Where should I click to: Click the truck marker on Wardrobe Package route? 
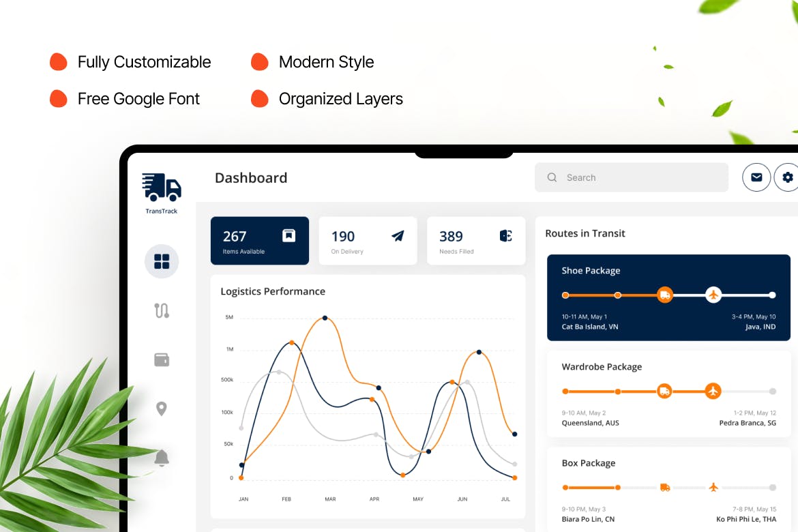(x=664, y=391)
